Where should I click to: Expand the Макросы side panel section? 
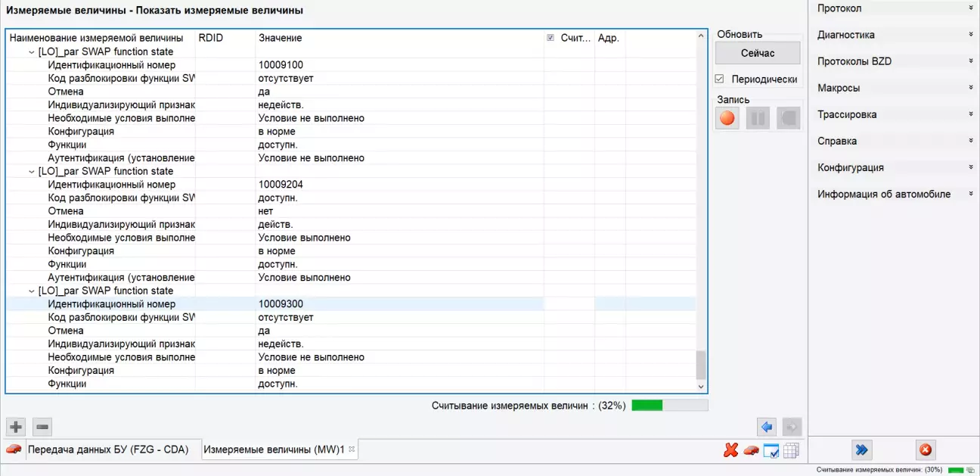892,88
